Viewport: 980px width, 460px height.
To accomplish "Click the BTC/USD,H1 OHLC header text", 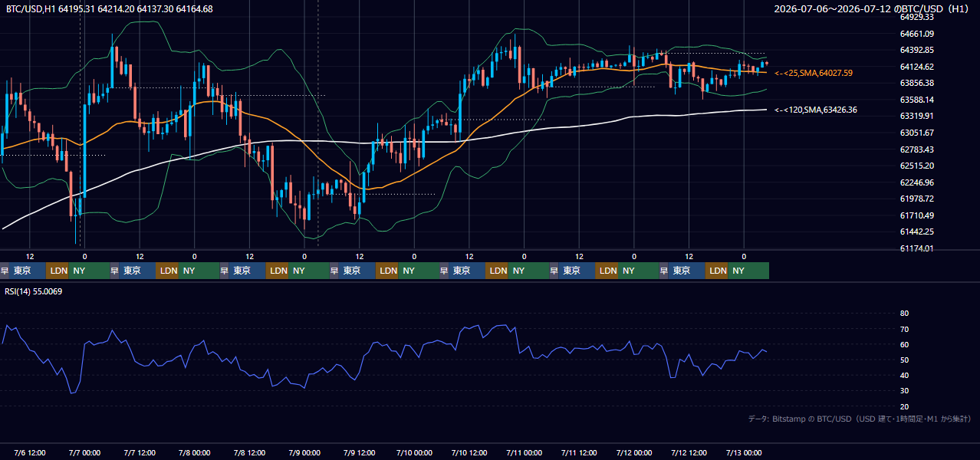I will (110, 8).
